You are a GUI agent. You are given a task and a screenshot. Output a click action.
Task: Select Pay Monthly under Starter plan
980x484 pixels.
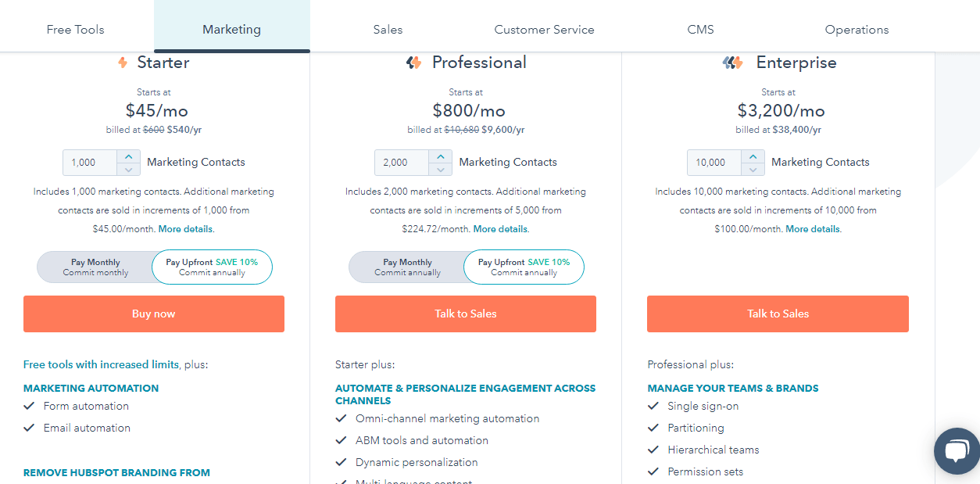coord(95,267)
